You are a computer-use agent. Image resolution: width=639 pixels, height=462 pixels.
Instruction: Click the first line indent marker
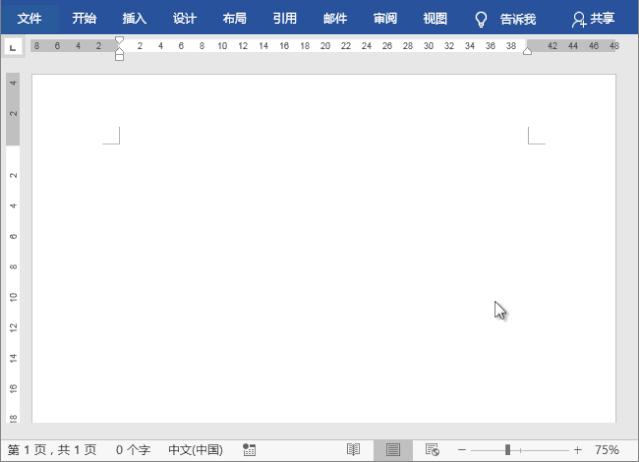click(119, 40)
